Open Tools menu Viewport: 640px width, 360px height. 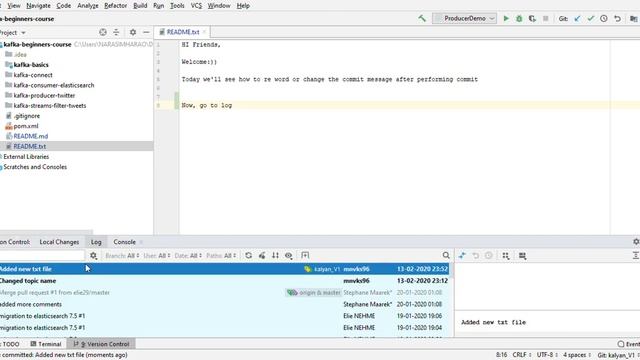(x=177, y=6)
